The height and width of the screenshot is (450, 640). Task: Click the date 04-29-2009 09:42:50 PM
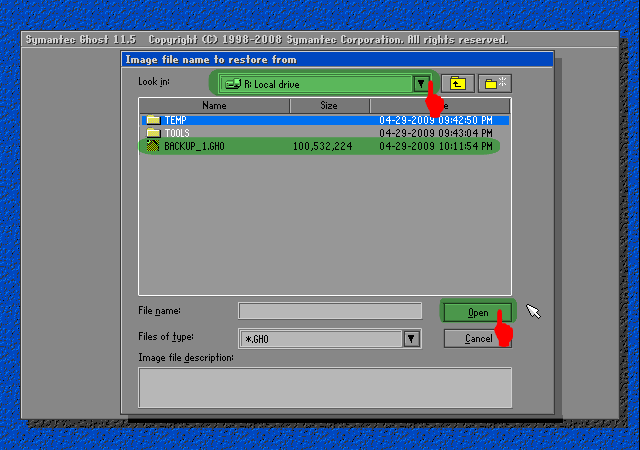click(436, 120)
